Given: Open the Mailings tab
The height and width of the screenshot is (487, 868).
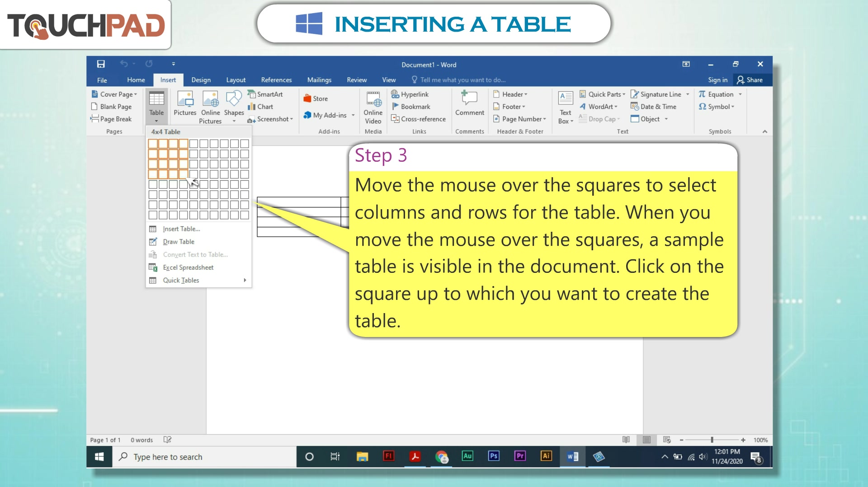Looking at the screenshot, I should point(319,80).
